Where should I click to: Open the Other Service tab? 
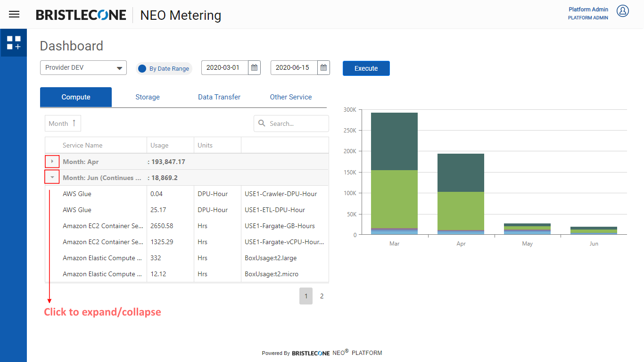tap(290, 97)
